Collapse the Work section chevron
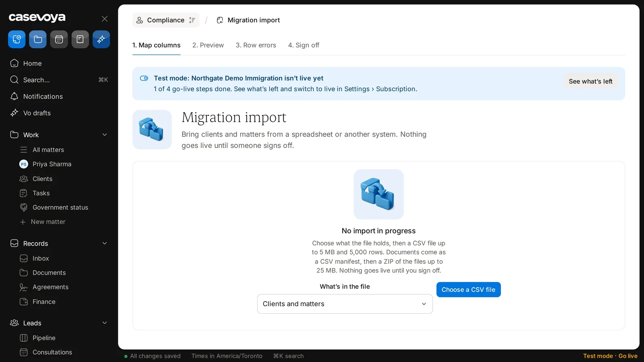 [x=105, y=135]
